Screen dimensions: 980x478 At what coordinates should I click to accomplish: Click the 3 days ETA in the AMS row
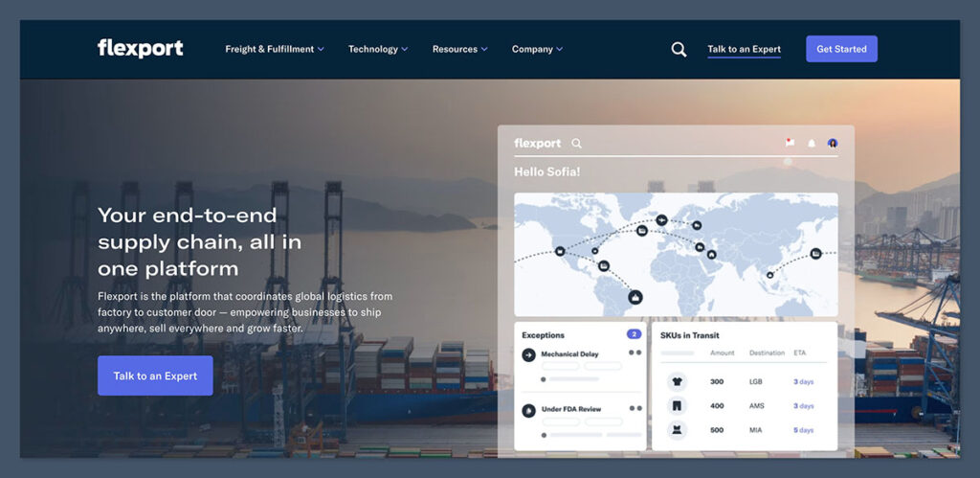point(803,406)
